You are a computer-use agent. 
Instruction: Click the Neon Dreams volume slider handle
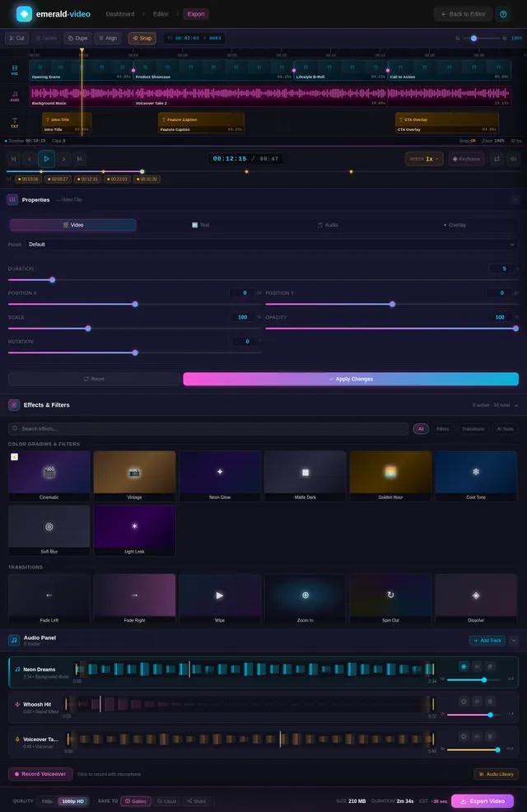tap(484, 679)
